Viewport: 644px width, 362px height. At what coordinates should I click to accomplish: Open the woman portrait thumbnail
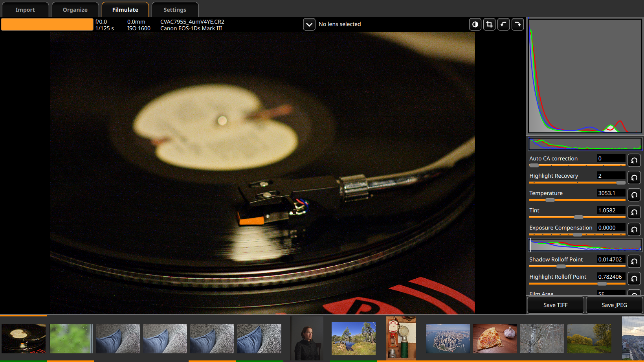click(x=307, y=338)
